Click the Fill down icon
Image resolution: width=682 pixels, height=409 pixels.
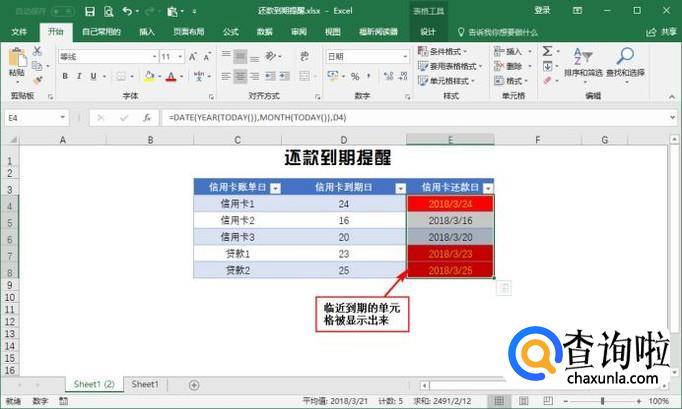pyautogui.click(x=547, y=66)
